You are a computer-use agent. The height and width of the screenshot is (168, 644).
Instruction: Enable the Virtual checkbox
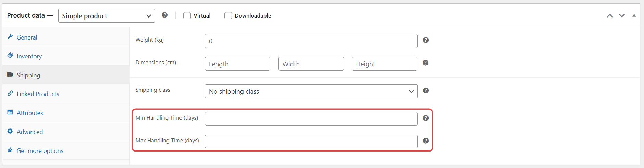click(x=187, y=16)
